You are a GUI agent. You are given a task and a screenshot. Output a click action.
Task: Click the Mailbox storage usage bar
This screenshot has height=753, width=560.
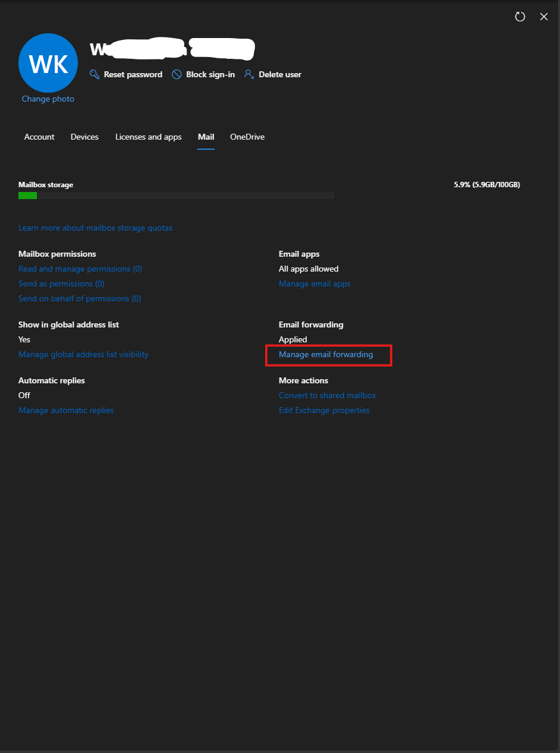pos(176,196)
